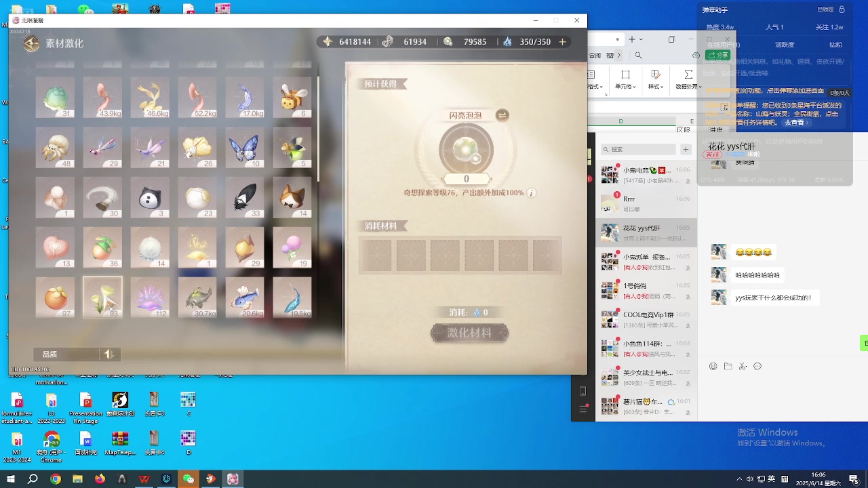Click the WeChat 搜索 search field
Image resolution: width=868 pixels, height=488 pixels.
639,149
